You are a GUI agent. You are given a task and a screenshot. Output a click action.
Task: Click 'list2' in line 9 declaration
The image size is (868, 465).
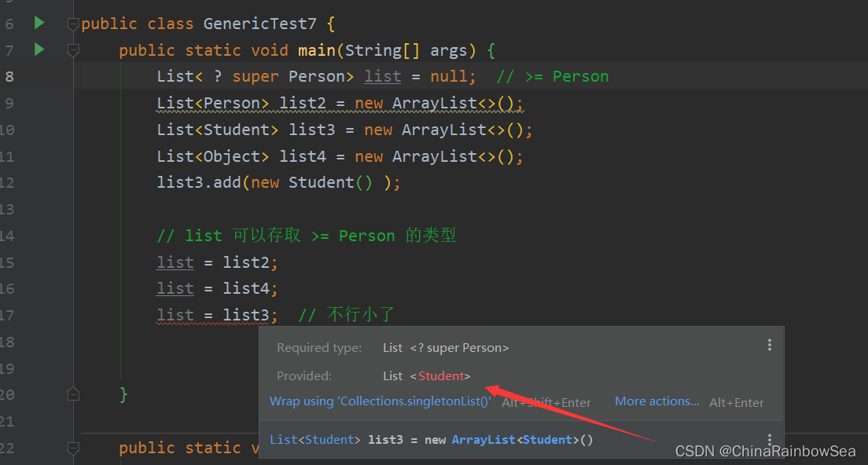[302, 103]
